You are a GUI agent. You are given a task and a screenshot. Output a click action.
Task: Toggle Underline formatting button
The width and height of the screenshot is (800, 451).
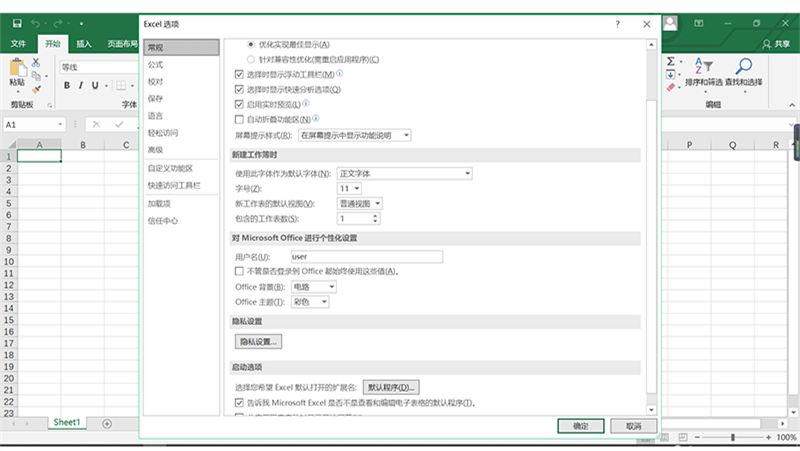95,86
